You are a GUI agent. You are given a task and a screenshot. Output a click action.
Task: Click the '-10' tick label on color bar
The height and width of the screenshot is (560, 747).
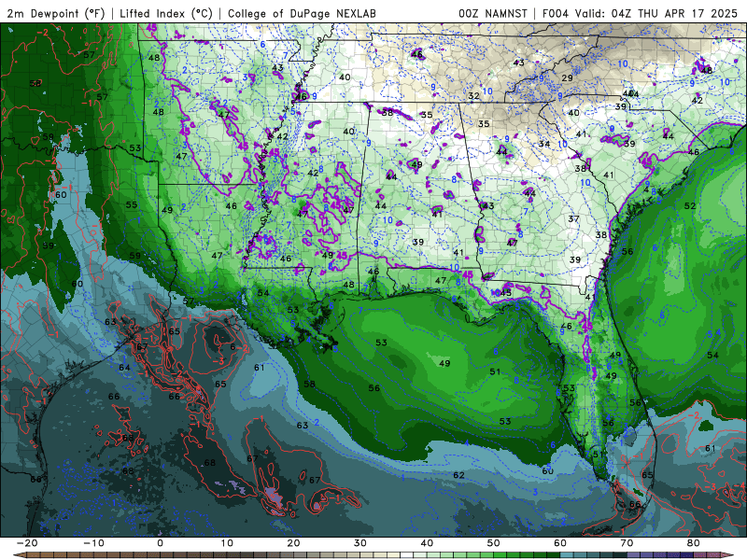pos(93,543)
